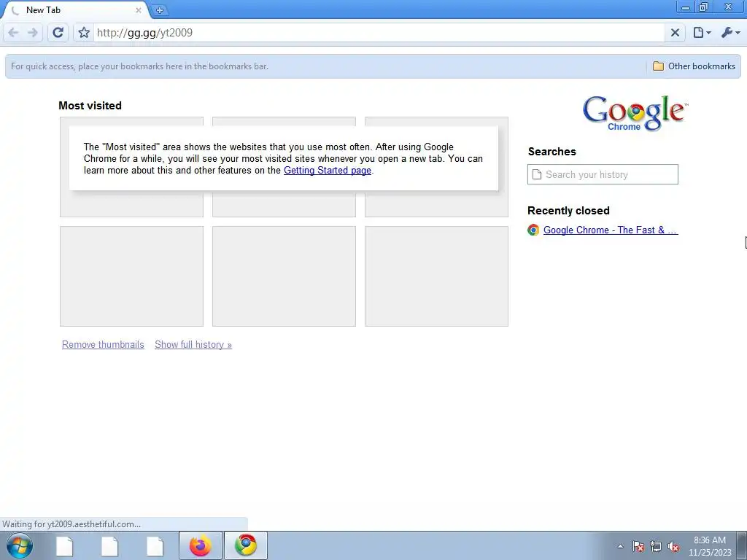Open Firefox from the taskbar
This screenshot has width=747, height=560.
201,545
